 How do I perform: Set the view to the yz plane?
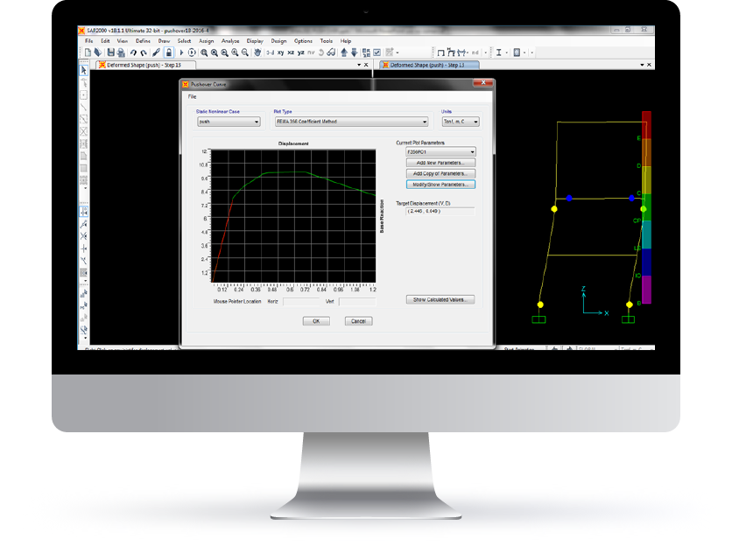(301, 52)
